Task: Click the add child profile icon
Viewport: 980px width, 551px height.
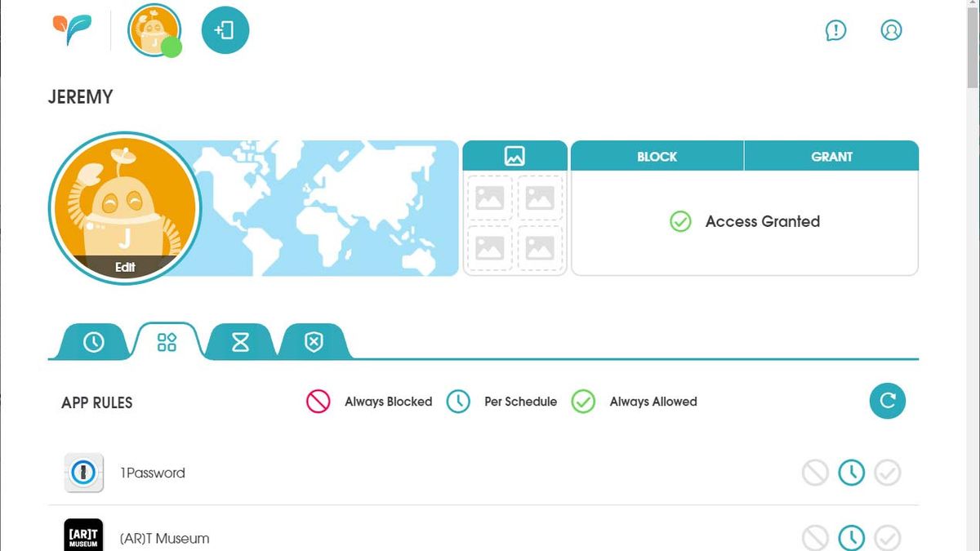Action: pos(225,29)
